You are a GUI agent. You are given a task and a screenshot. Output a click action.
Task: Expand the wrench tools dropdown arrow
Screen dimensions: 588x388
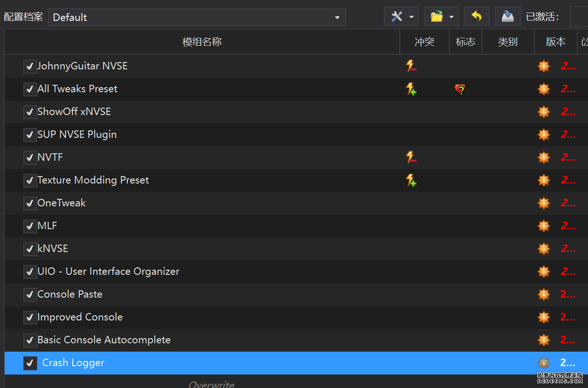coord(412,17)
